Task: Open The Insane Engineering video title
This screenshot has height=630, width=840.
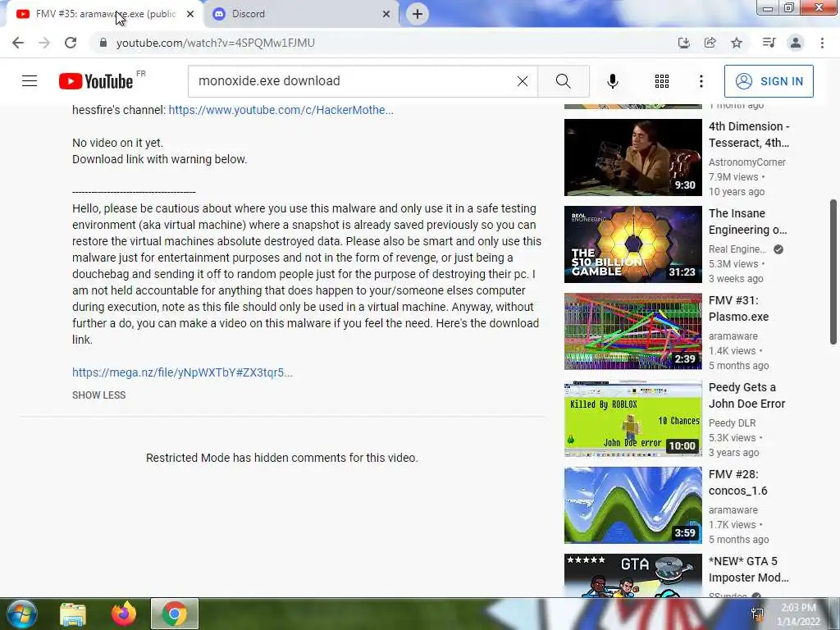Action: pos(748,221)
